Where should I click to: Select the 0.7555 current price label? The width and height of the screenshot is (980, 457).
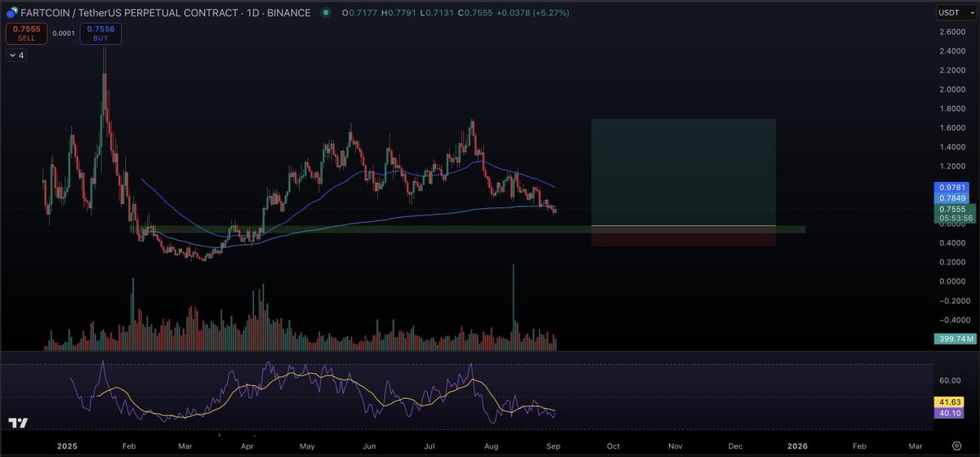951,208
